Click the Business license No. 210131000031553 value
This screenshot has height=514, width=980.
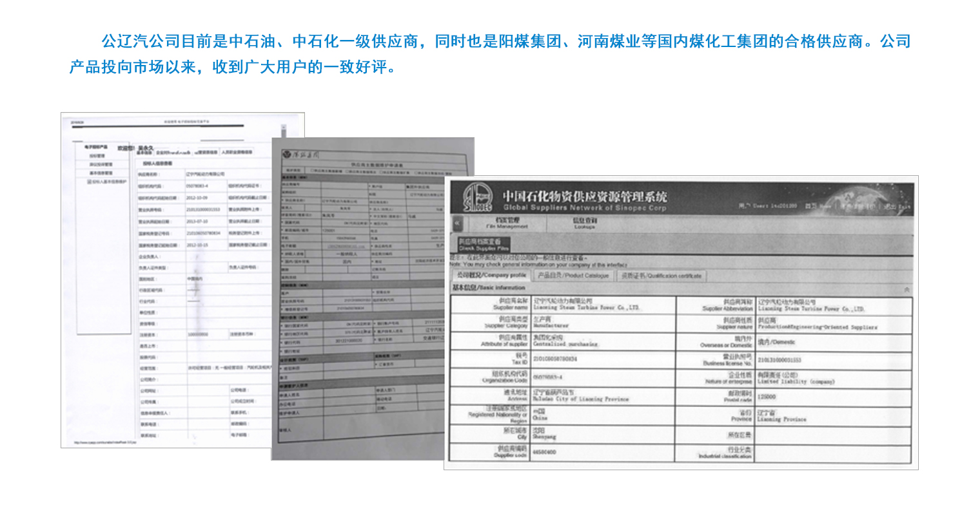779,360
